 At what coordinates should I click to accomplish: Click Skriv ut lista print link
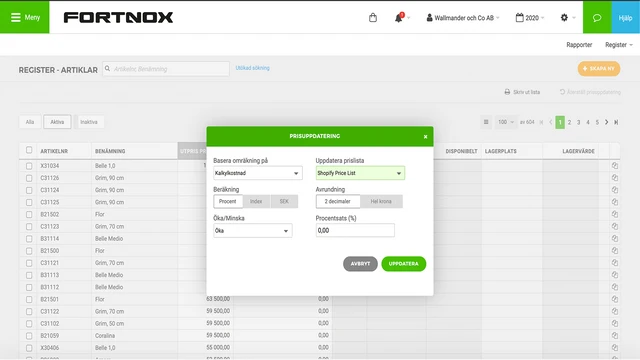522,92
